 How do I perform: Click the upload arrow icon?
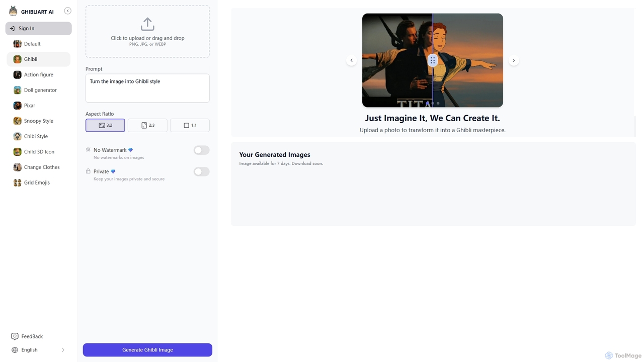(147, 24)
